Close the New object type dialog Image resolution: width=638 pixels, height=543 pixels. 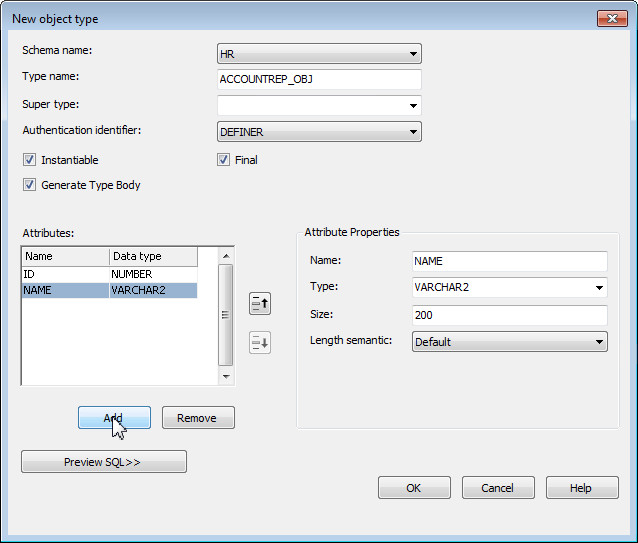tap(612, 19)
